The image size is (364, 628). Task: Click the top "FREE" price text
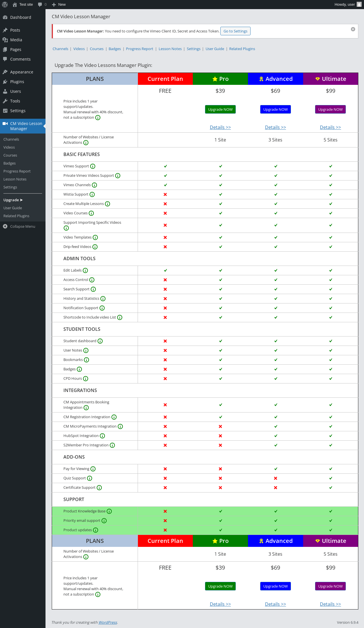[x=165, y=91]
